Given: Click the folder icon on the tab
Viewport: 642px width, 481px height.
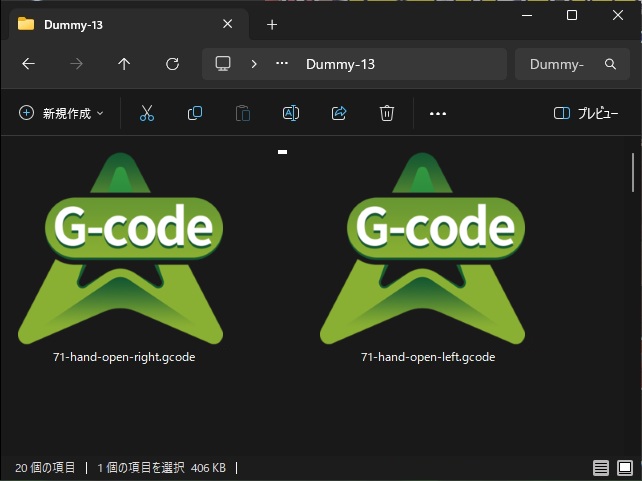Looking at the screenshot, I should pos(26,24).
